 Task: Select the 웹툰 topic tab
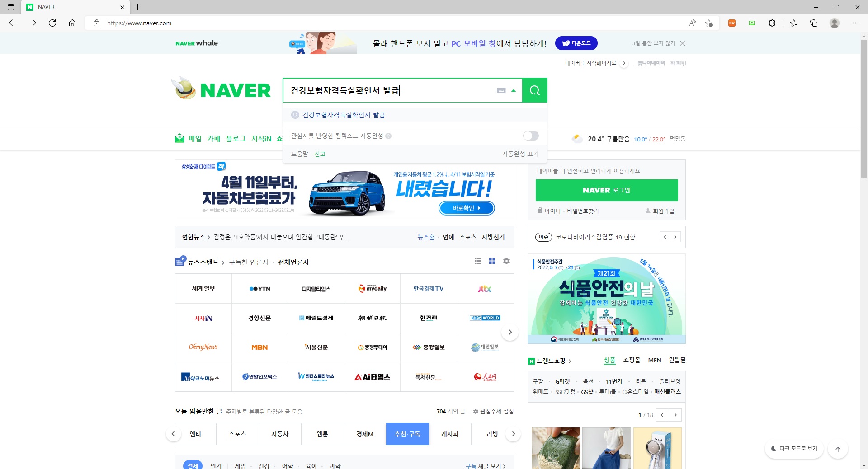pyautogui.click(x=322, y=434)
